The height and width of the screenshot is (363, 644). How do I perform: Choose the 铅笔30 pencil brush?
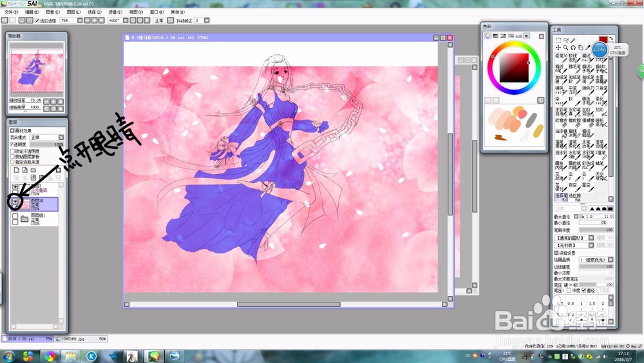(561, 59)
